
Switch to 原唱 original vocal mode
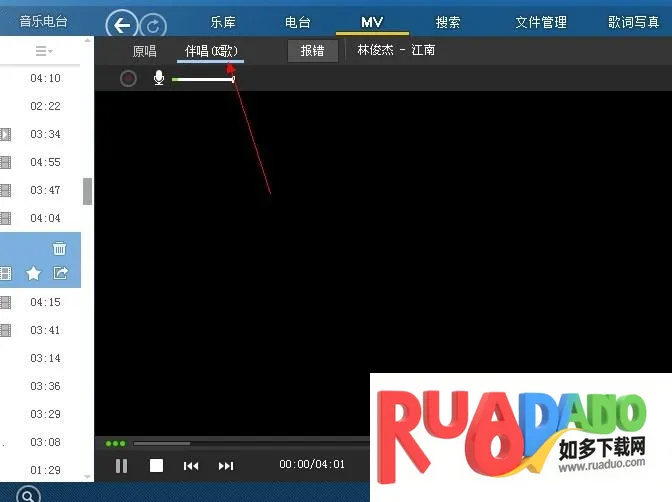pos(145,50)
